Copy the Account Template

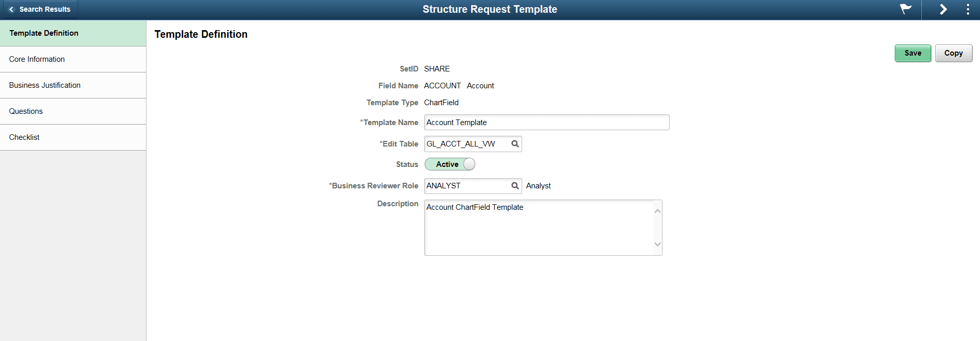tap(953, 53)
